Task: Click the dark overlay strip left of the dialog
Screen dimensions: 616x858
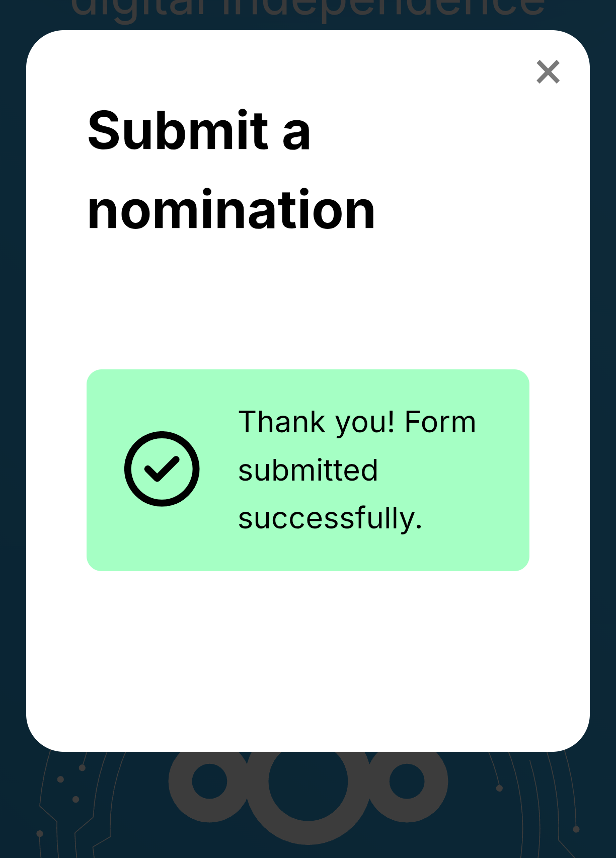Action: pos(13,403)
